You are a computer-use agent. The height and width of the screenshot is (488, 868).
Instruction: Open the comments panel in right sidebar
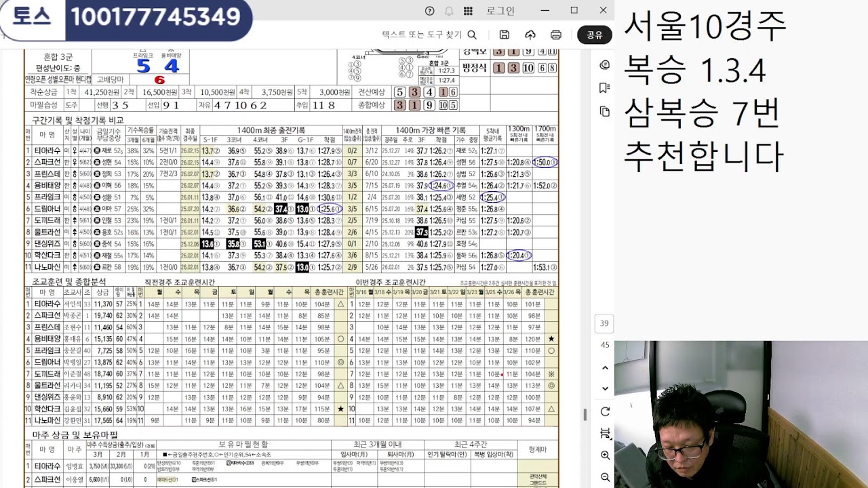605,64
